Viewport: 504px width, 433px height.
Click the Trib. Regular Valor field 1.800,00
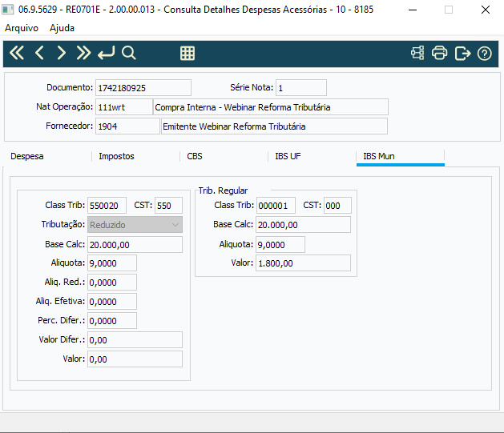pos(303,263)
